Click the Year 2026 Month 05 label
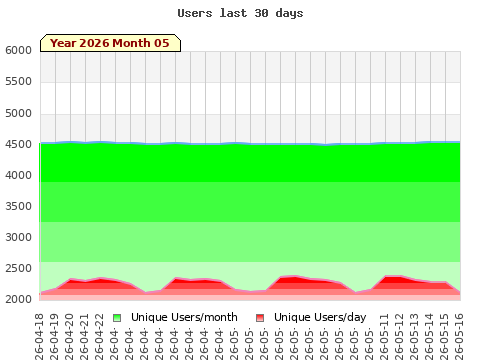This screenshot has width=480, height=360. 110,43
